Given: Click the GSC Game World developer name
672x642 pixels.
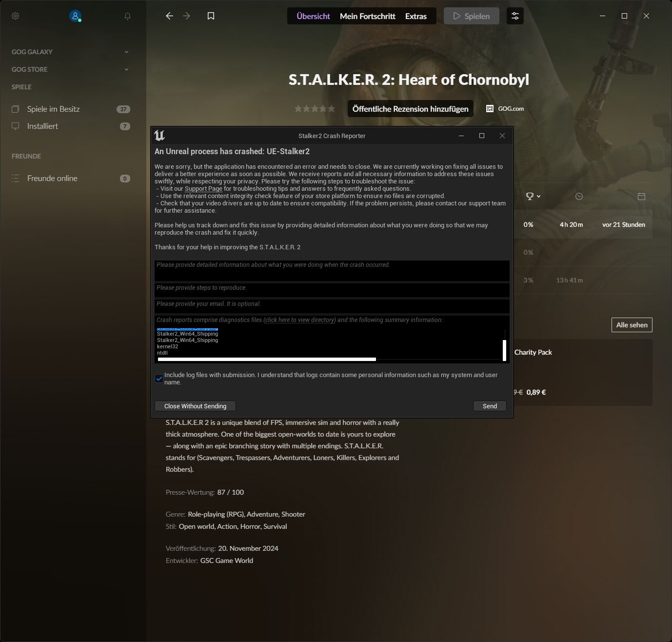Looking at the screenshot, I should [x=227, y=561].
